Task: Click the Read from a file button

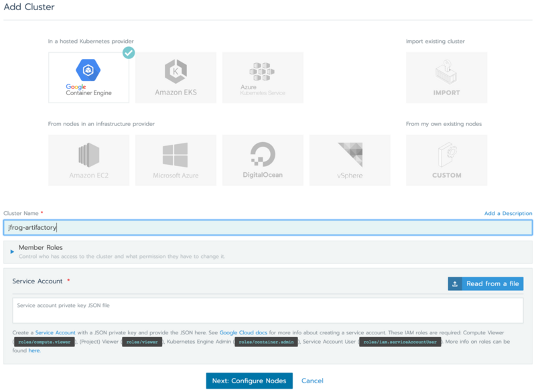Action: point(485,283)
